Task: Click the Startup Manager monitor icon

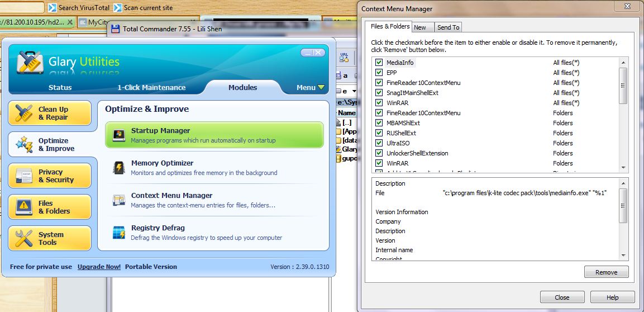Action: pyautogui.click(x=119, y=135)
